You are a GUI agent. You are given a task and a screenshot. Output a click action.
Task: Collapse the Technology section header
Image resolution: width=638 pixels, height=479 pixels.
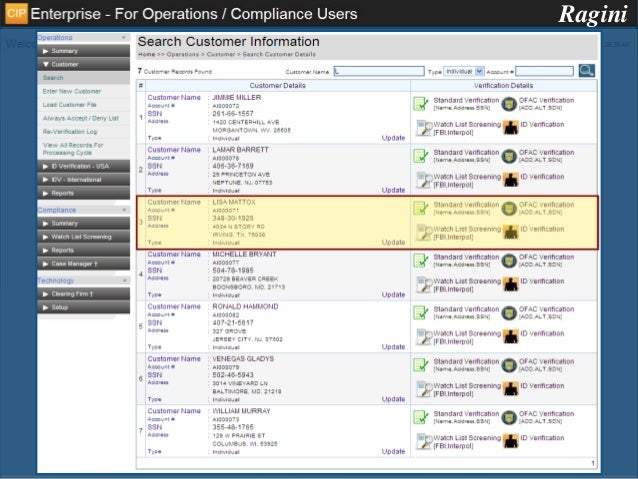click(83, 280)
